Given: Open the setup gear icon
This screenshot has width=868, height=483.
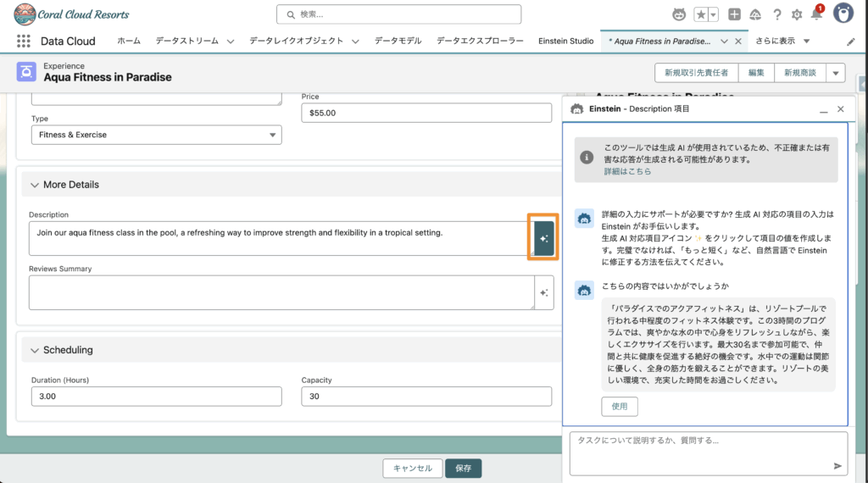Looking at the screenshot, I should [x=797, y=14].
